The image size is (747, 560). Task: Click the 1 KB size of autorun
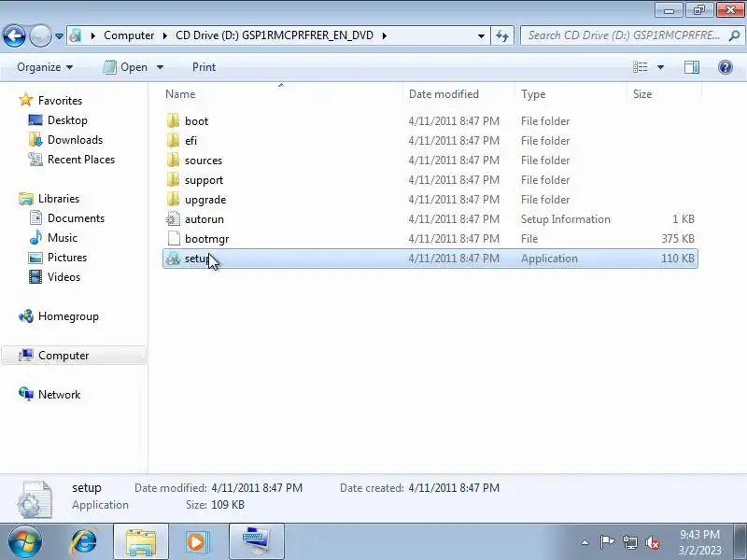684,218
